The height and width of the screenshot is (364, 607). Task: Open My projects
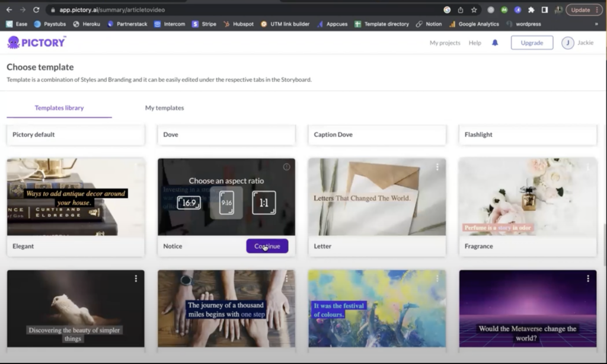445,43
